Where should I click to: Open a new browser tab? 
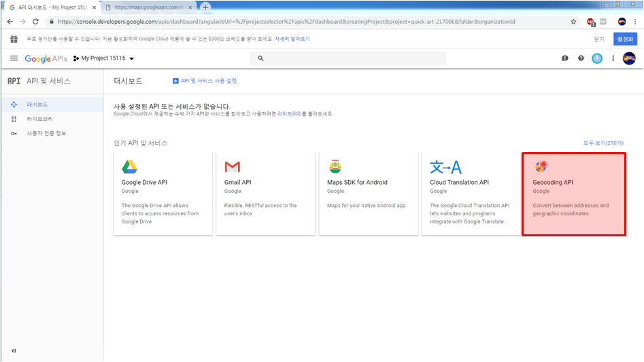tap(205, 7)
